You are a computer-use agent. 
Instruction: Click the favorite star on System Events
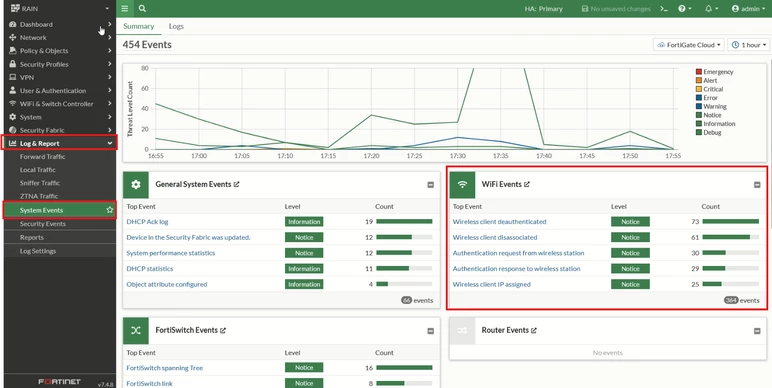point(110,210)
